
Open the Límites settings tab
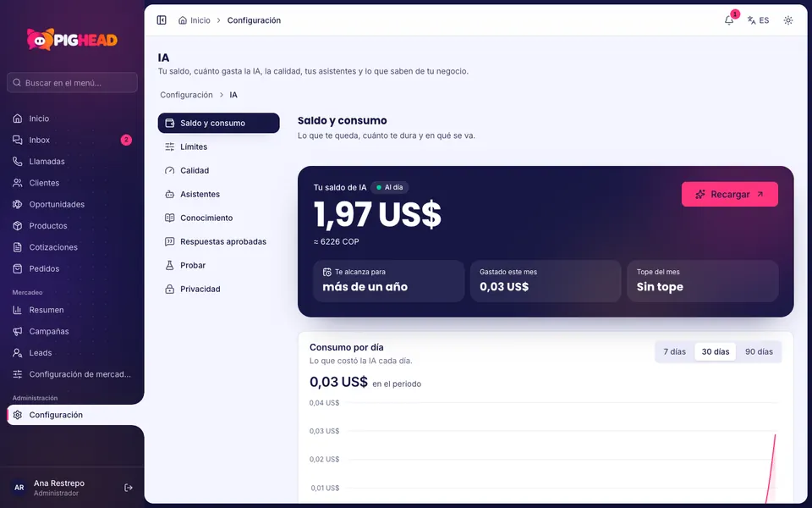(218, 146)
